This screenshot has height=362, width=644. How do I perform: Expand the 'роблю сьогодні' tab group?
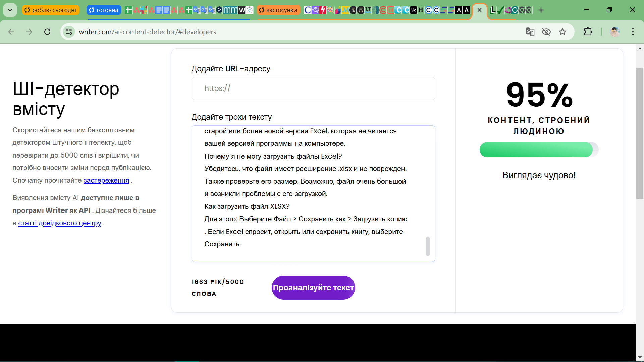tap(51, 10)
